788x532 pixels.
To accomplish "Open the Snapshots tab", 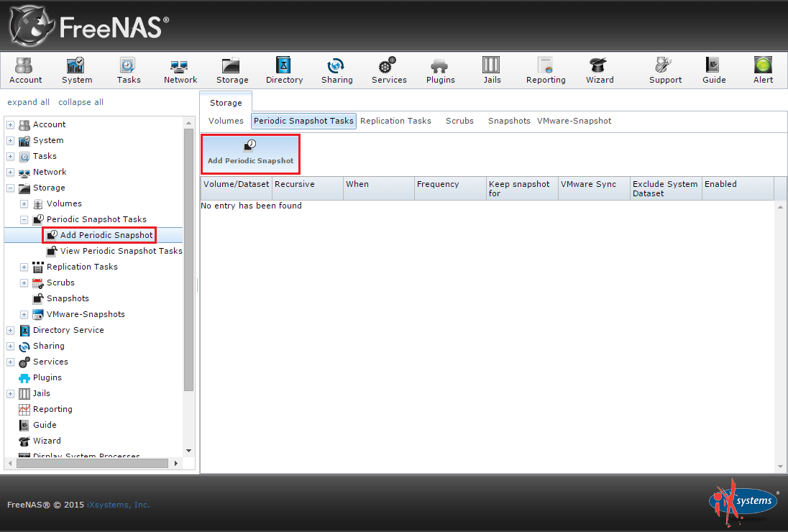I will (x=508, y=121).
